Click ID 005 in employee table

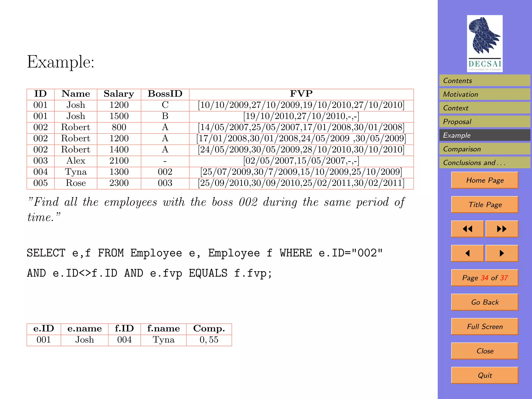41,183
